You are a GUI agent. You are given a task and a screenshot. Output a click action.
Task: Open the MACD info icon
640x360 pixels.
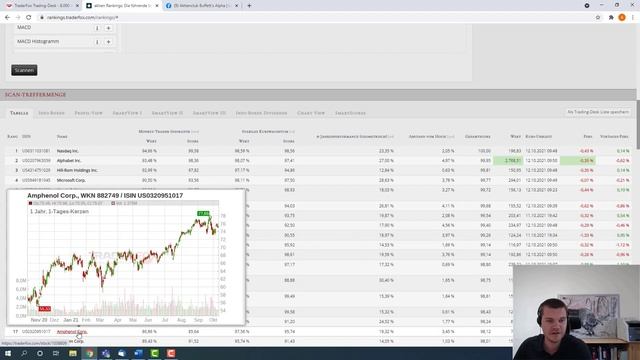pos(97,28)
